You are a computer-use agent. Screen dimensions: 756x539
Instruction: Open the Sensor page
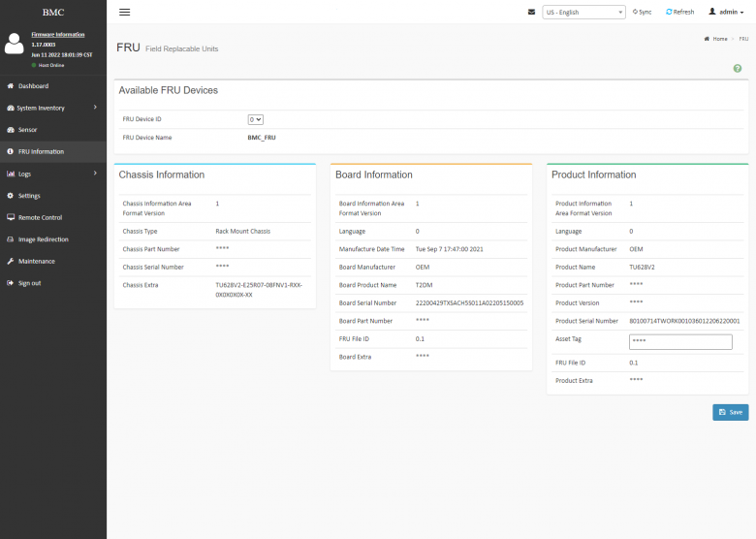(x=27, y=130)
